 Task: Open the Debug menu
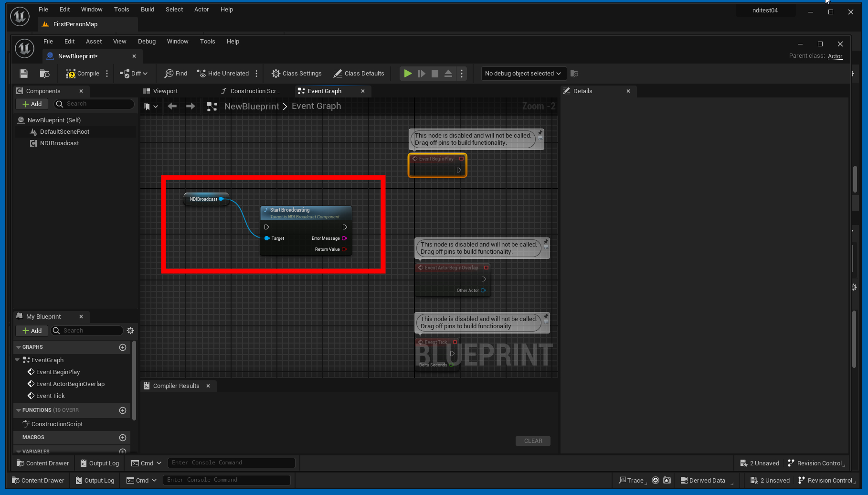click(147, 42)
